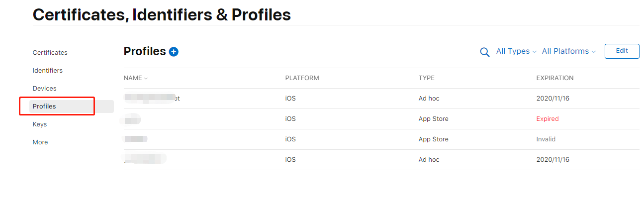The image size is (644, 219).
Task: Open the Invalid App Store profile row
Action: pyautogui.click(x=381, y=139)
